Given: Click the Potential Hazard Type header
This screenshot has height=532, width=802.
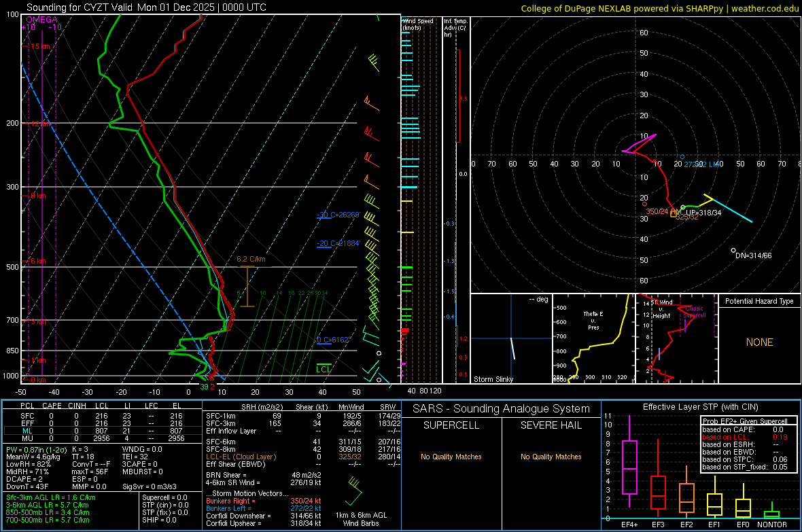Looking at the screenshot, I should coord(759,301).
